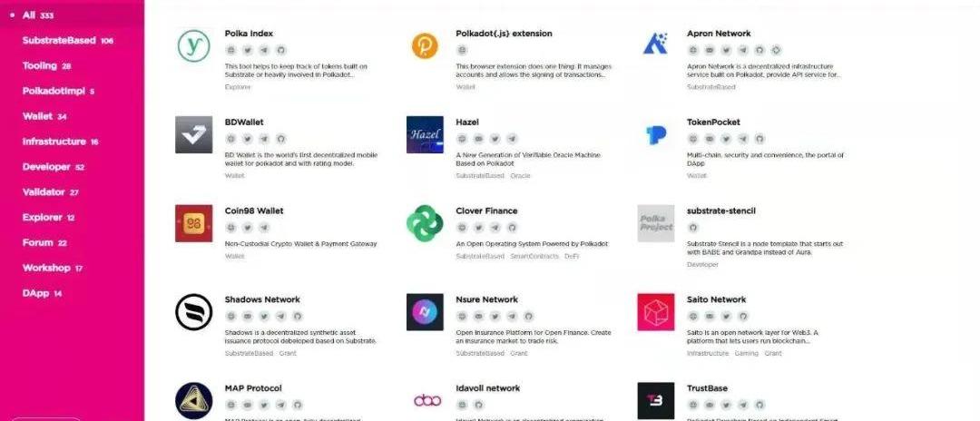Image resolution: width=980 pixels, height=421 pixels.
Task: Open Polkadot{.js} extension website globe icon
Action: (x=462, y=50)
